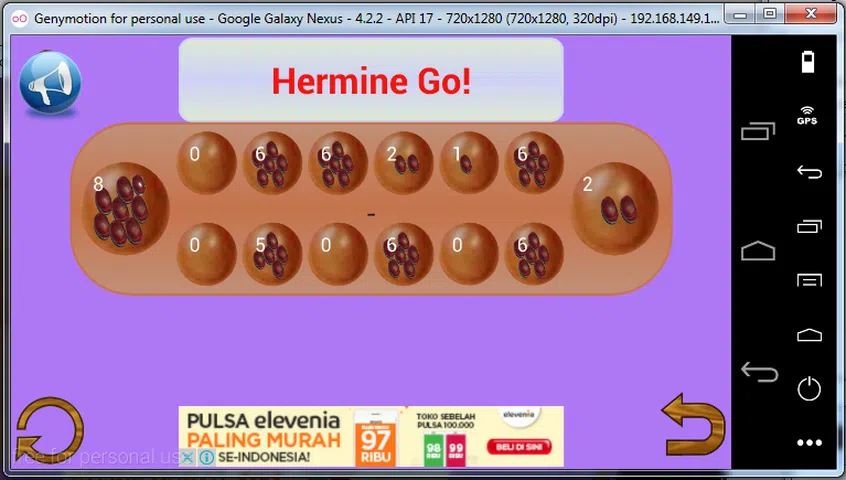Tap the large Android home navigation button
The width and height of the screenshot is (846, 480).
[x=759, y=250]
